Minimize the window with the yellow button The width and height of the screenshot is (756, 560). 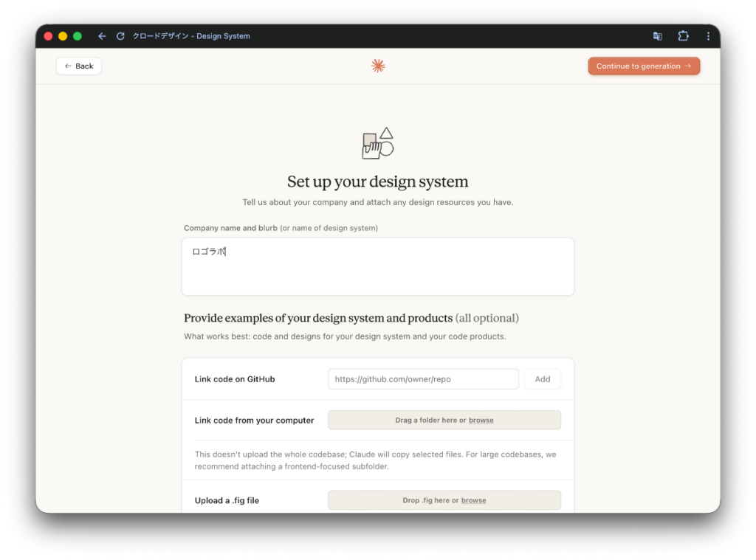click(63, 36)
